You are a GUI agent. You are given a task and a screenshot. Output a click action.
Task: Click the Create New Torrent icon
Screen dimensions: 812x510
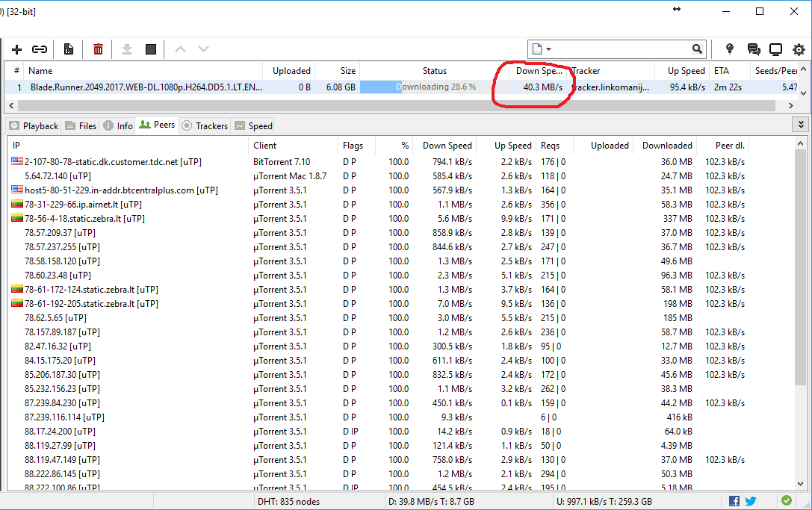[x=69, y=49]
